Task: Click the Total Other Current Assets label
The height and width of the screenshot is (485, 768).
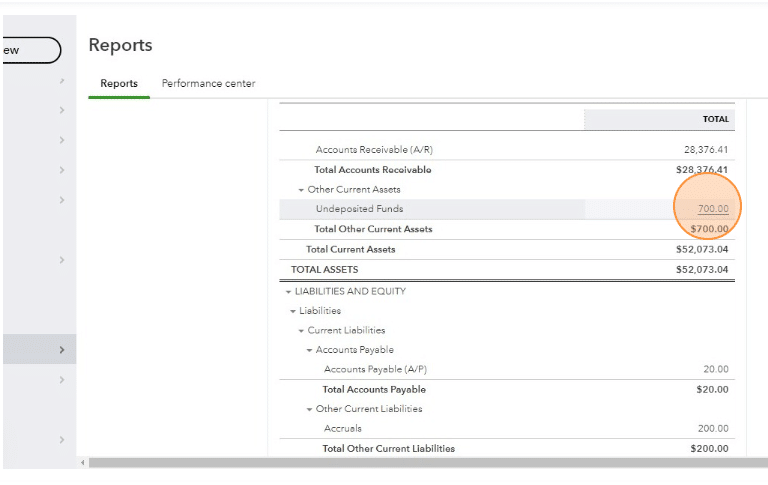Action: [x=373, y=229]
